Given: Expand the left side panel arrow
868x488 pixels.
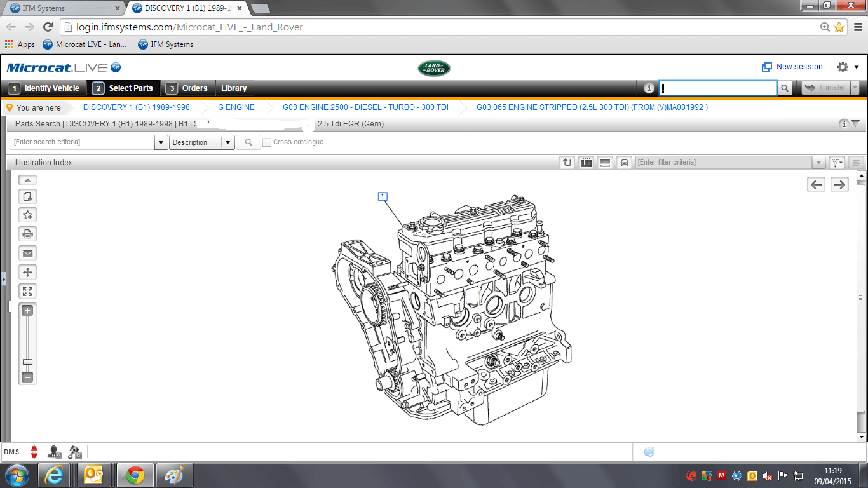Looking at the screenshot, I should click(3, 279).
